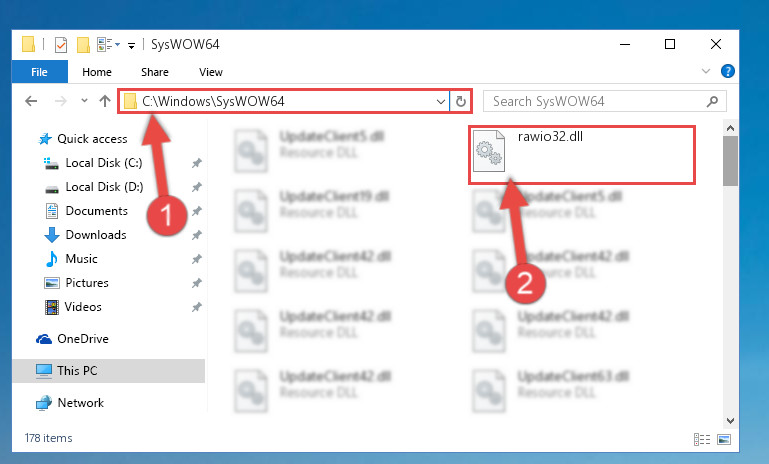Close the SysWOW64 window
Screen dimensions: 769x464
716,45
